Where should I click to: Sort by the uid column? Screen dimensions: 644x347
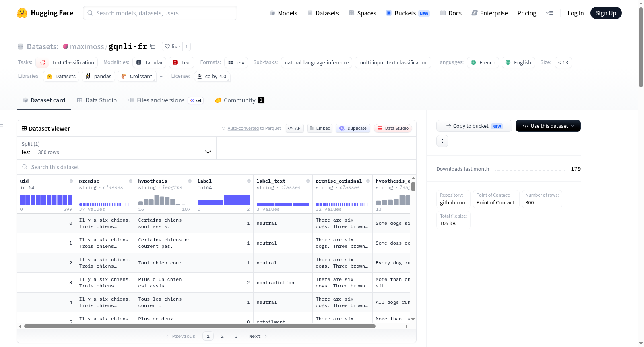pyautogui.click(x=71, y=181)
